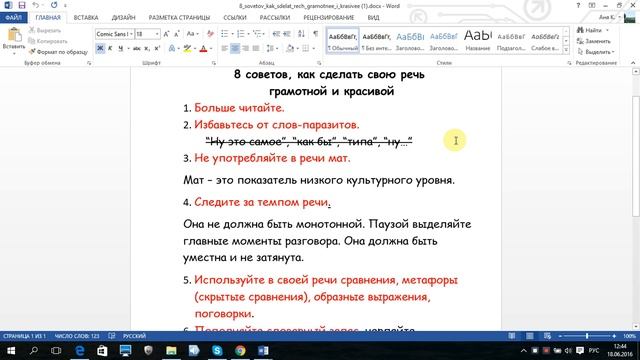Click the Format Painter (Формат по образцу) button
The image size is (640, 360).
click(x=58, y=52)
